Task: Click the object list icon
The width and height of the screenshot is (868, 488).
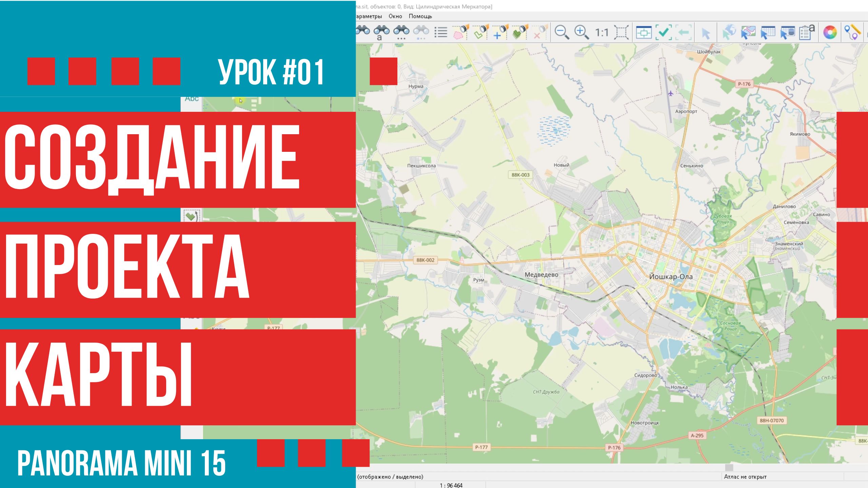Action: click(x=441, y=32)
